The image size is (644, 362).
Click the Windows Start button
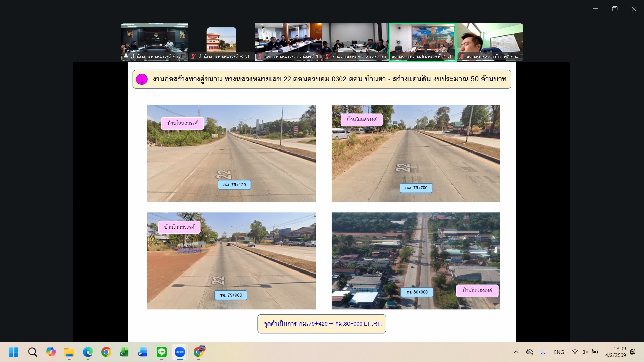pyautogui.click(x=14, y=352)
